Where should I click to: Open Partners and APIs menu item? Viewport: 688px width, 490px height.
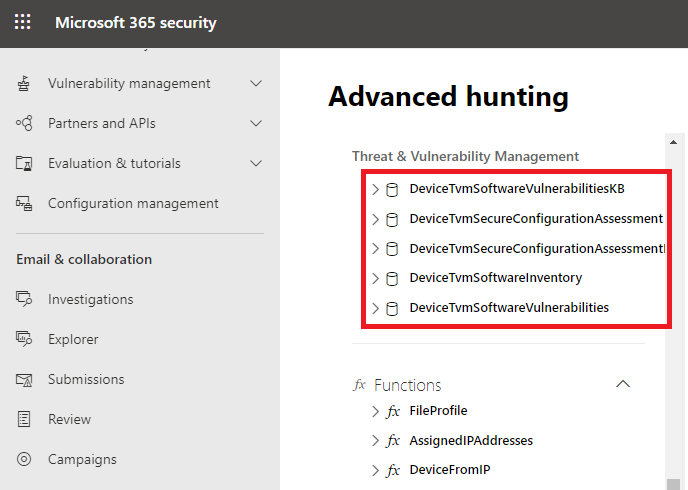click(x=102, y=123)
